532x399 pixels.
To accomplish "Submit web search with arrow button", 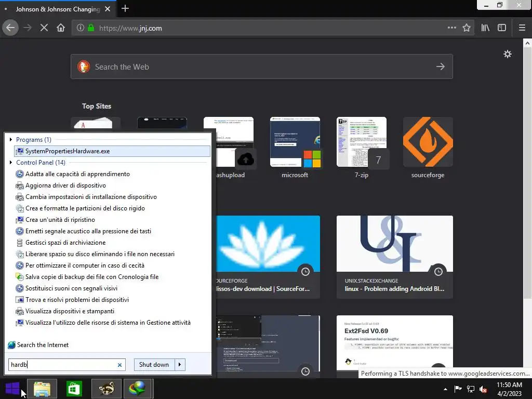I will [441, 66].
